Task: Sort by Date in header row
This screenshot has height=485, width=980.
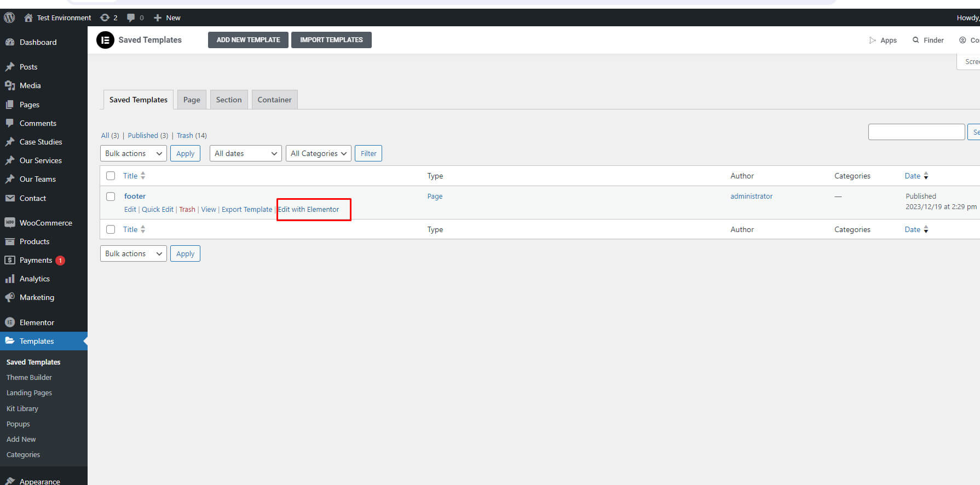Action: (x=916, y=176)
